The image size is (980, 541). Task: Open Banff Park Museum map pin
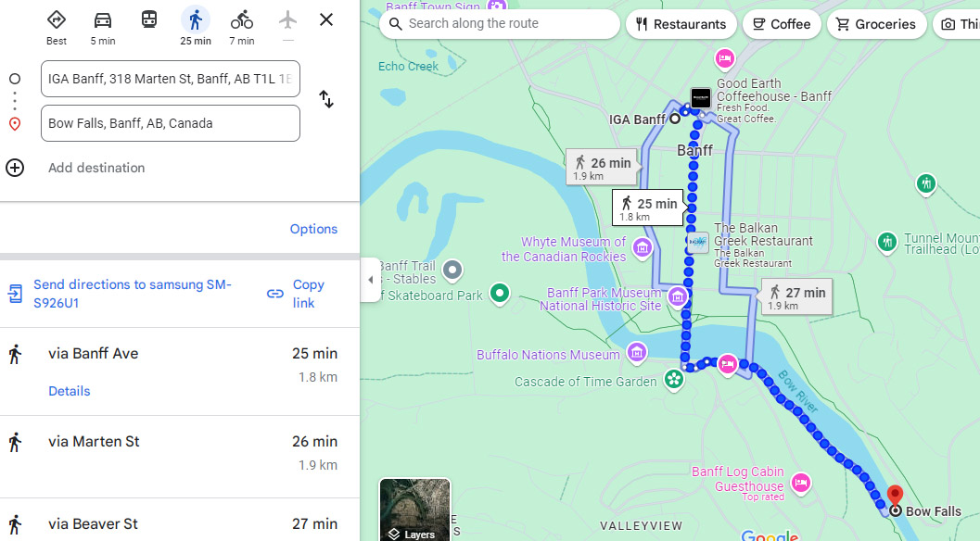coord(678,296)
